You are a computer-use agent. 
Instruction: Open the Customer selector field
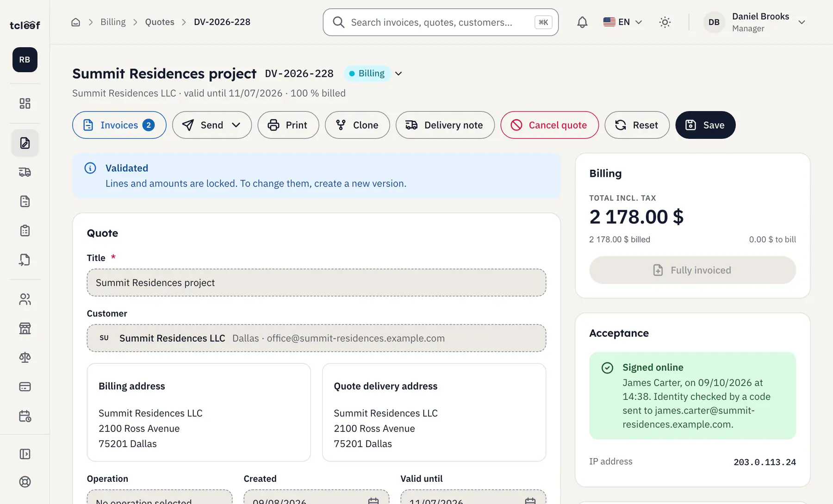[317, 338]
